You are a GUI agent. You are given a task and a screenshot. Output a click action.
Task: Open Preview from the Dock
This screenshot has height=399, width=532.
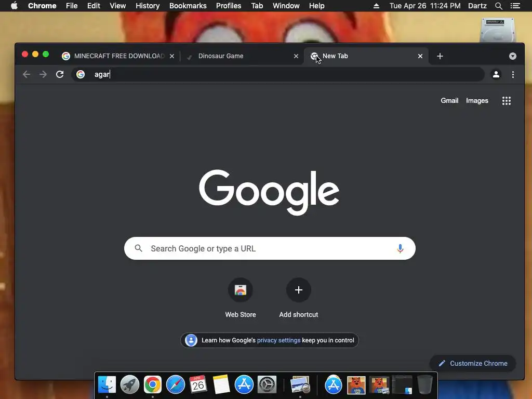300,384
